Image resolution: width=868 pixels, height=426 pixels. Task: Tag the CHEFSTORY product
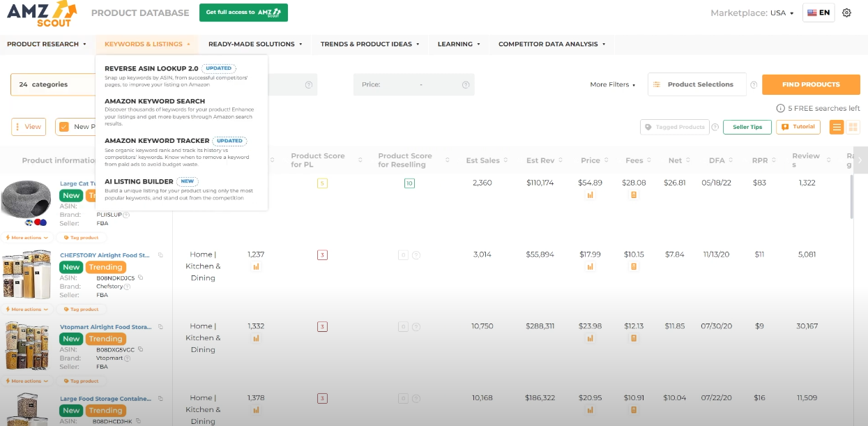81,309
